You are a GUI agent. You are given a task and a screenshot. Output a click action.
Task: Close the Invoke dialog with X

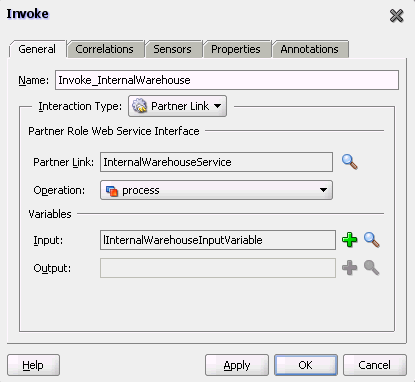[x=396, y=15]
